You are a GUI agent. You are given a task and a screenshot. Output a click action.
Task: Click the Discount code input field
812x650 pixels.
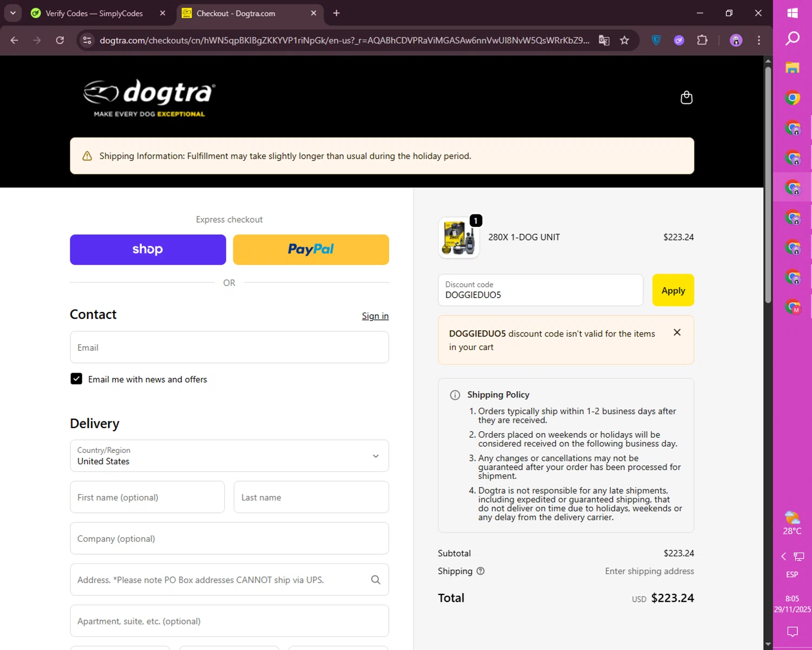[540, 290]
